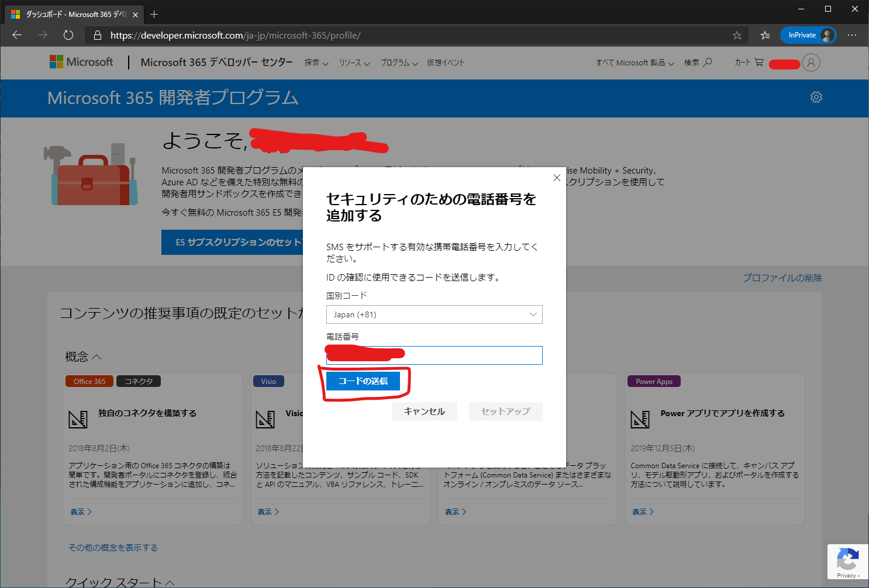Click the Microsoft logo
The image size is (869, 588).
click(x=81, y=62)
